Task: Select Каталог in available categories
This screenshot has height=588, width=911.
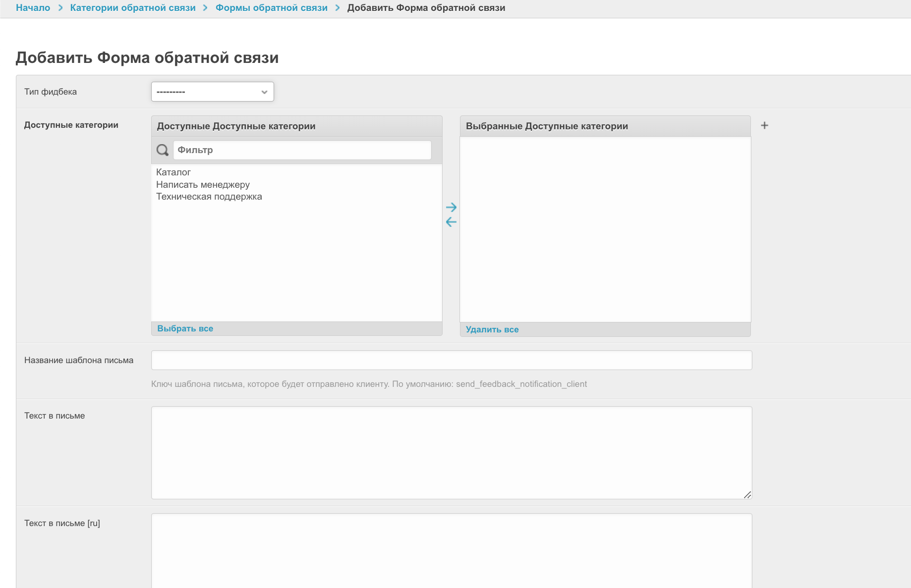Action: 173,172
